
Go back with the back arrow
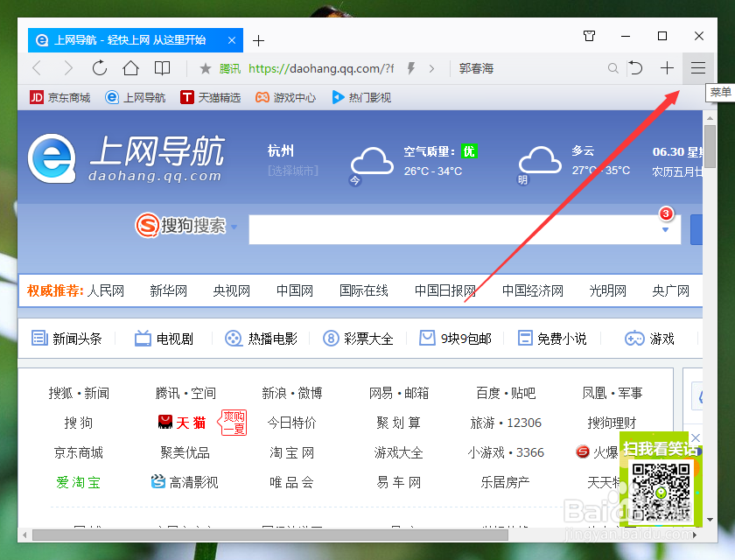(x=37, y=68)
